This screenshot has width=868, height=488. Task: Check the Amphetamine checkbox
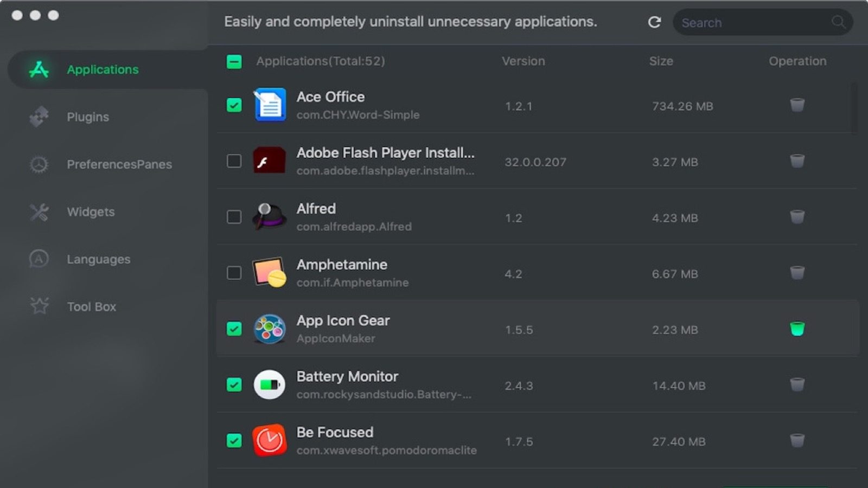pos(234,273)
